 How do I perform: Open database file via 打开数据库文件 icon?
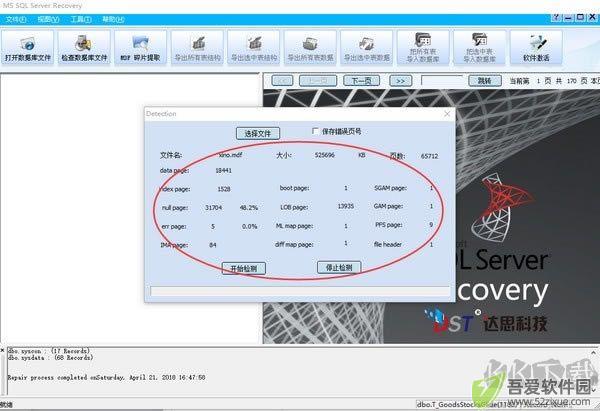click(28, 48)
